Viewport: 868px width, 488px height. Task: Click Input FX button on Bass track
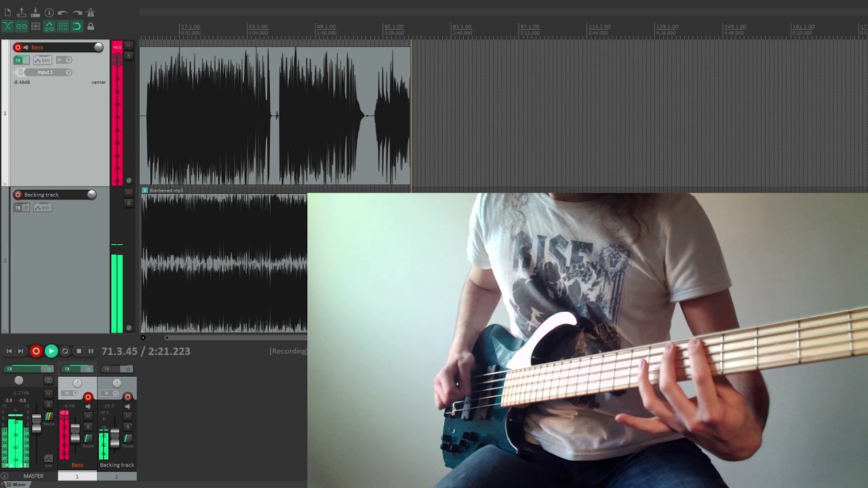tap(21, 73)
